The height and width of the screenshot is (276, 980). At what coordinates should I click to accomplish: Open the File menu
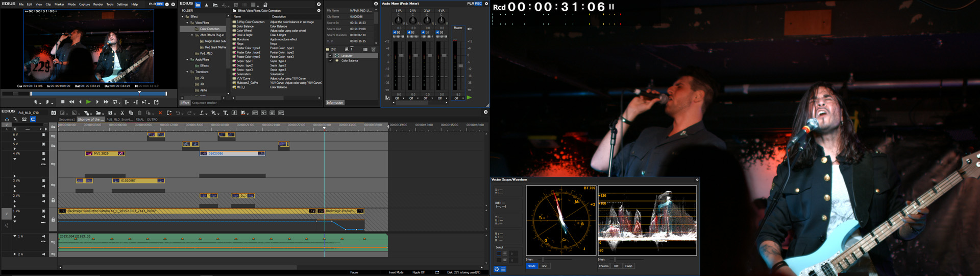21,4
